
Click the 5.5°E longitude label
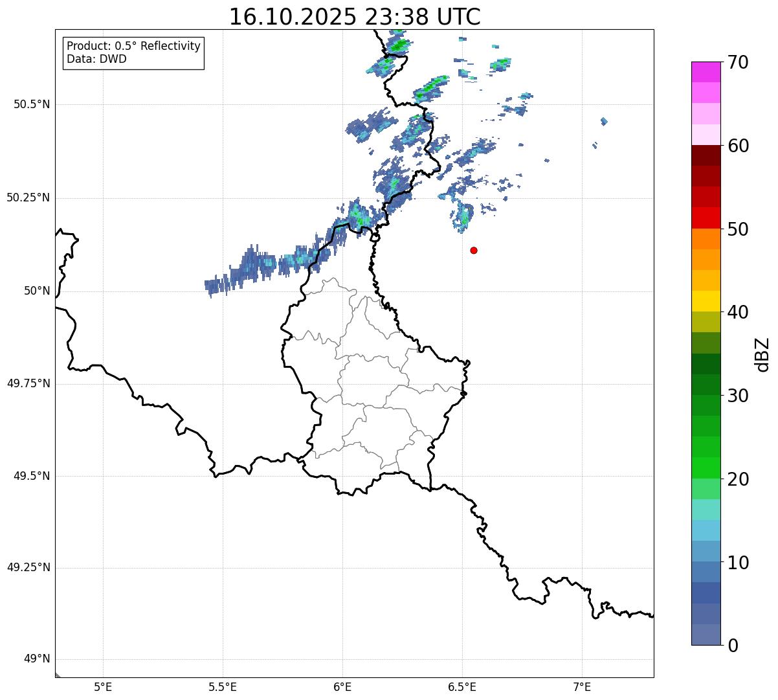click(x=223, y=686)
